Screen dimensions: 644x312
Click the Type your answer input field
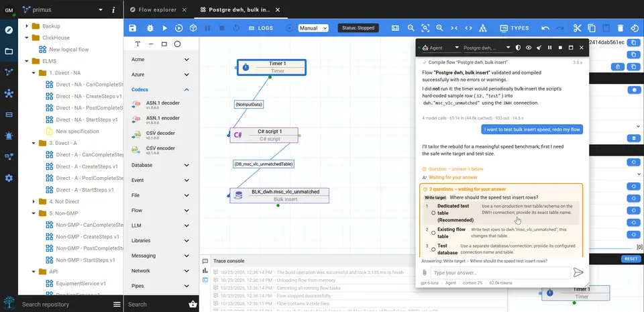click(x=500, y=272)
